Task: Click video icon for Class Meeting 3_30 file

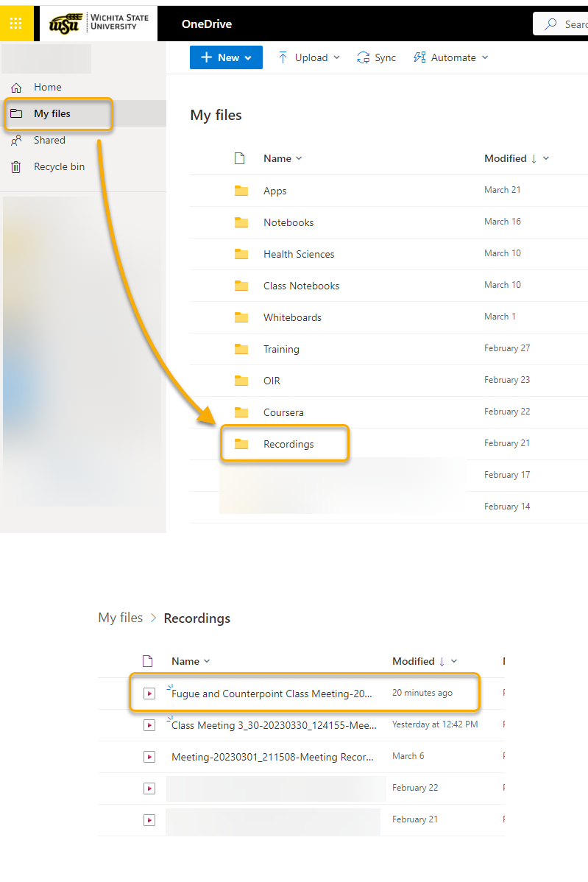Action: (149, 725)
